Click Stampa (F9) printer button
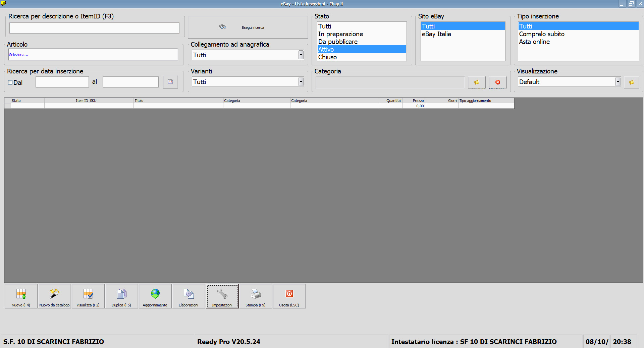The width and height of the screenshot is (644, 348). [256, 296]
